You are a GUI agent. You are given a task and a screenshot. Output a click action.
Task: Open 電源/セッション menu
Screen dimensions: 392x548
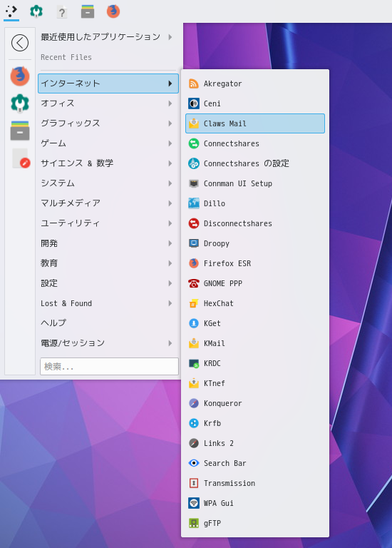point(108,343)
